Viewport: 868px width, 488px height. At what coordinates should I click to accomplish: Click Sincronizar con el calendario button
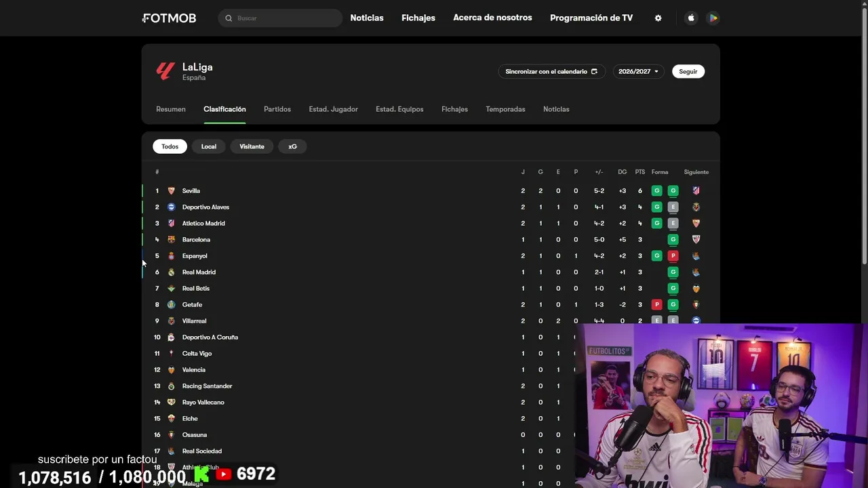(x=551, y=71)
